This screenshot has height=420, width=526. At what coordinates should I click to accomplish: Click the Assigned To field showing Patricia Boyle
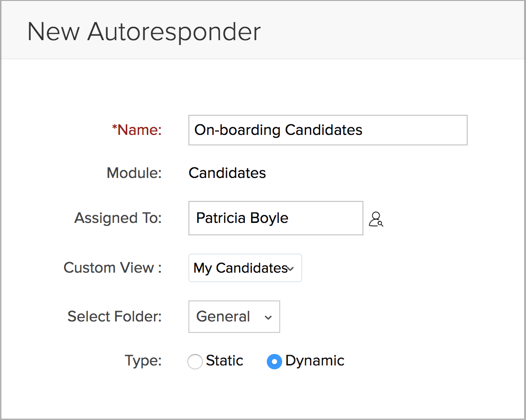click(275, 218)
